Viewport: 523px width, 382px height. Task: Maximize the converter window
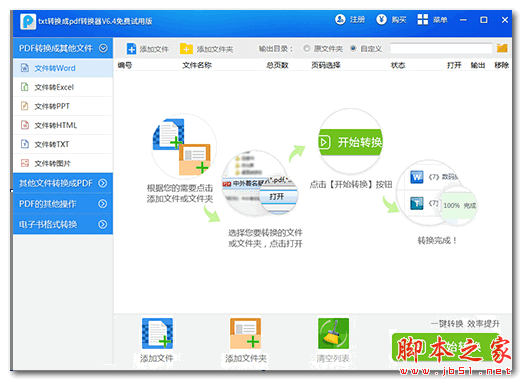pos(484,20)
